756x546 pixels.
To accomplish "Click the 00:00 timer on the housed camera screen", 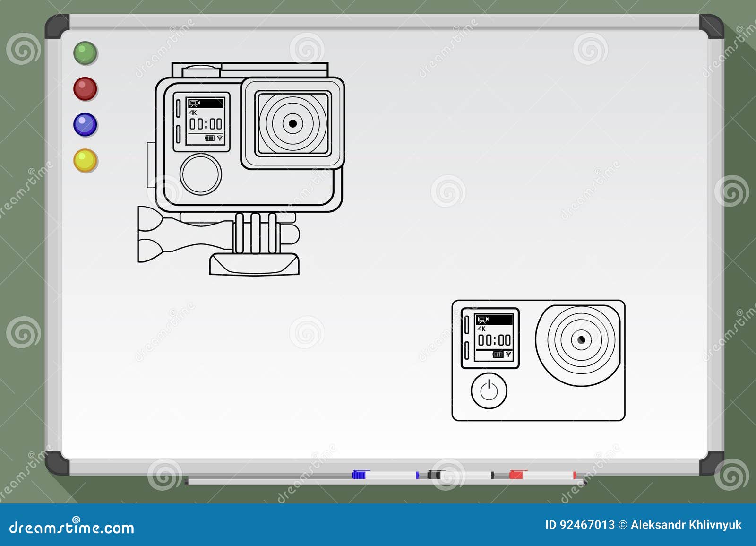I will (x=206, y=124).
